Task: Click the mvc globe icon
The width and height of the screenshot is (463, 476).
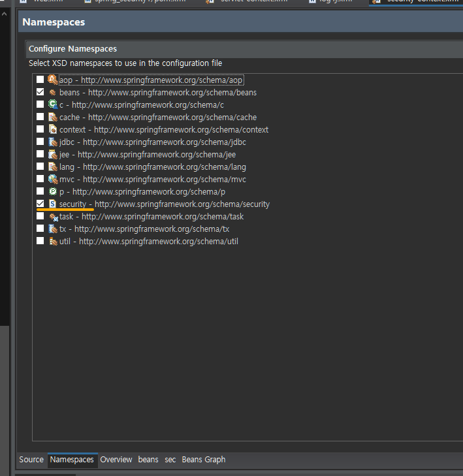Action: tap(53, 180)
